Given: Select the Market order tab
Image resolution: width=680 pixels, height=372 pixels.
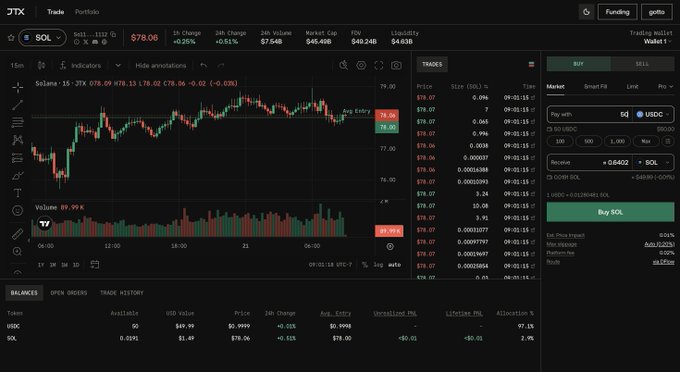Looking at the screenshot, I should coord(556,87).
